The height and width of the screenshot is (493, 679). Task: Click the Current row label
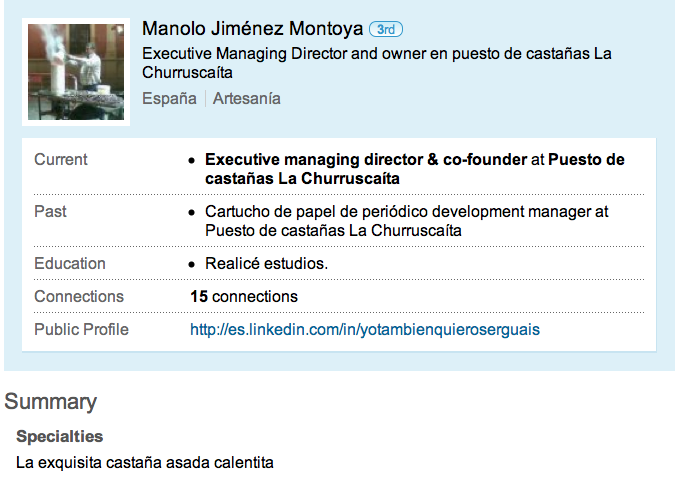tap(61, 159)
